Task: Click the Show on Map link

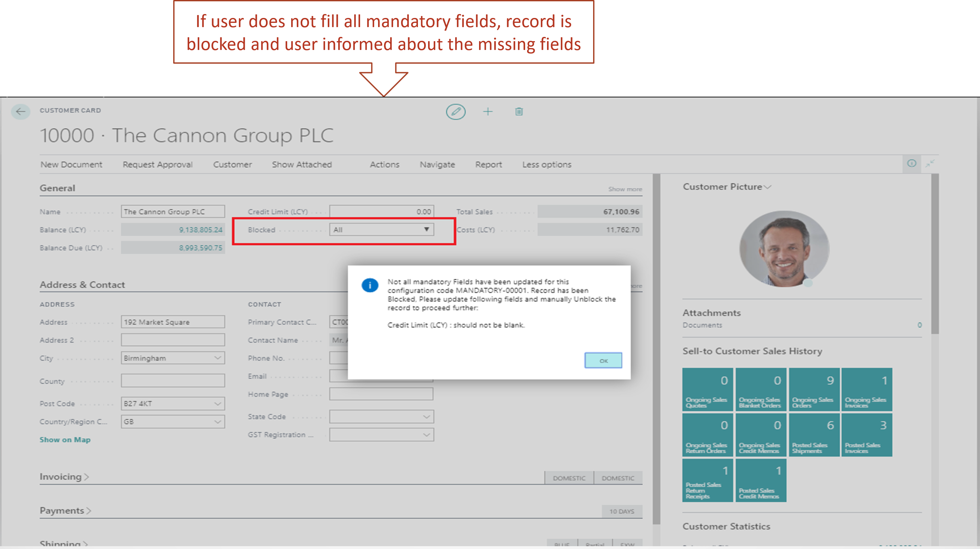Action: click(x=65, y=440)
